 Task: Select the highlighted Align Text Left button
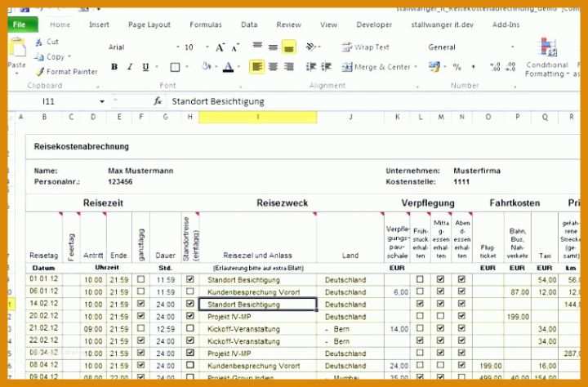257,67
